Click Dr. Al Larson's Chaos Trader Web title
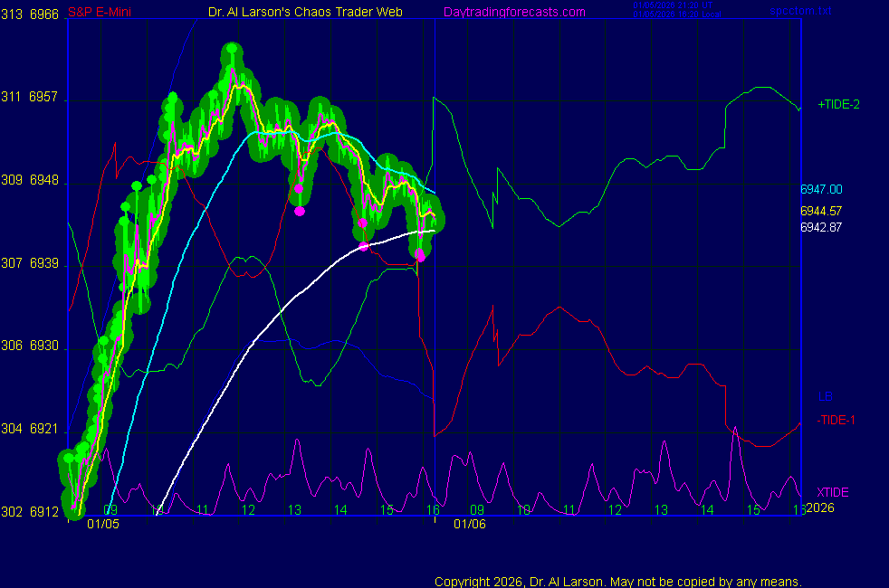 coord(305,12)
